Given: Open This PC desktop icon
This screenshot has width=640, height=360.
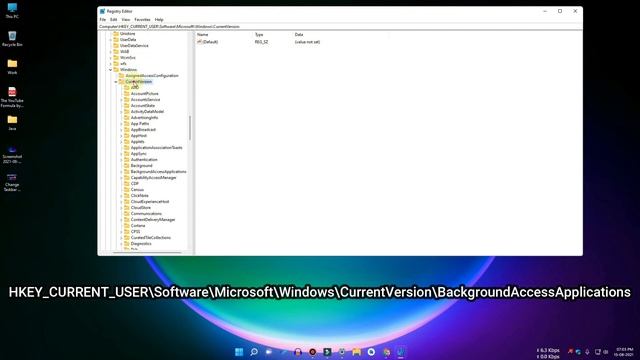Looking at the screenshot, I should pos(12,11).
